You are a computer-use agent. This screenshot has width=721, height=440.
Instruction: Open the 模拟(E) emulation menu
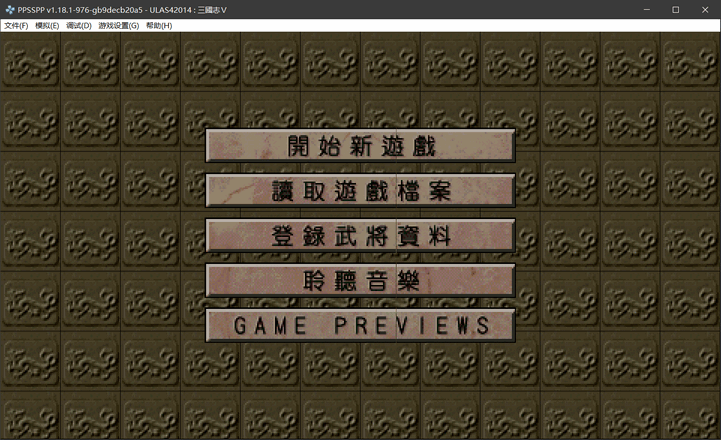click(x=47, y=26)
